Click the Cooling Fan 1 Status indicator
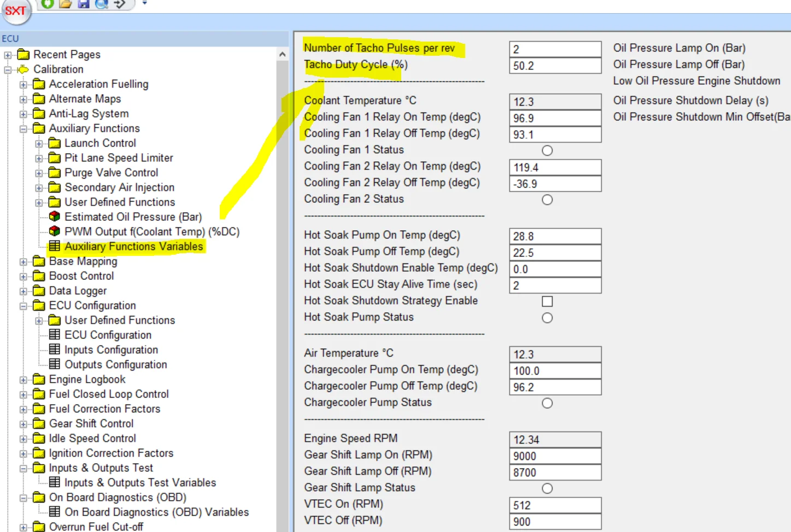This screenshot has height=532, width=791. pos(547,150)
